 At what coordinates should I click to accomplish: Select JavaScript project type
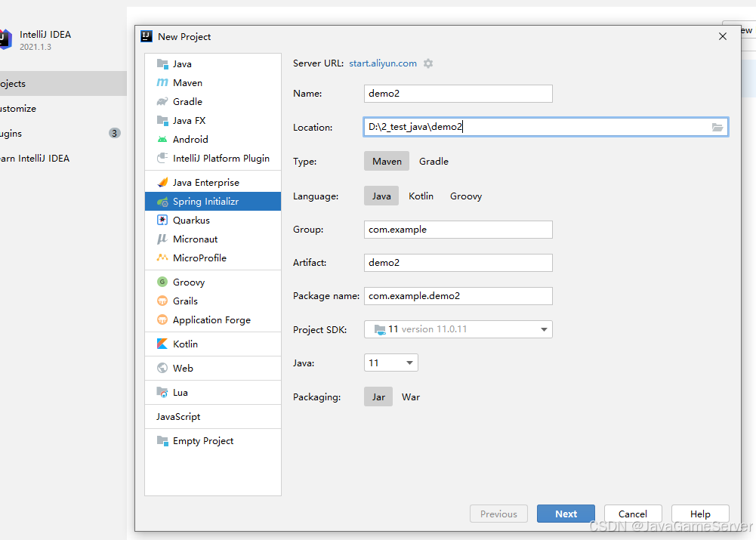click(x=178, y=417)
